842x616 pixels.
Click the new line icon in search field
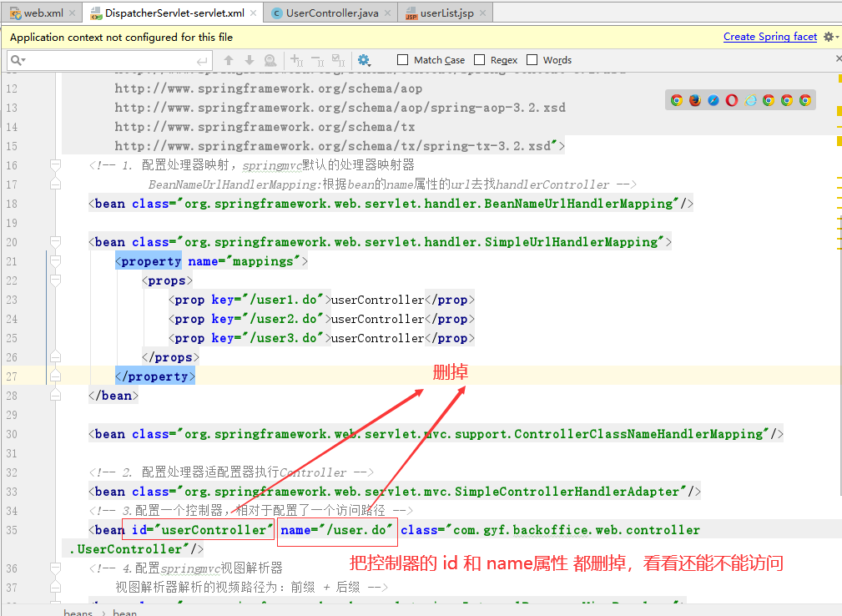[x=202, y=61]
